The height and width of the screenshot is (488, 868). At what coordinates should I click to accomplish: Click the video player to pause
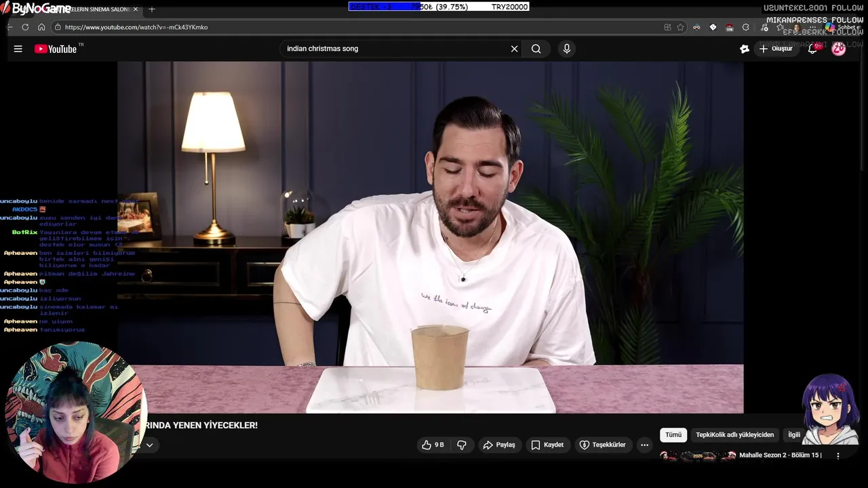(x=431, y=237)
